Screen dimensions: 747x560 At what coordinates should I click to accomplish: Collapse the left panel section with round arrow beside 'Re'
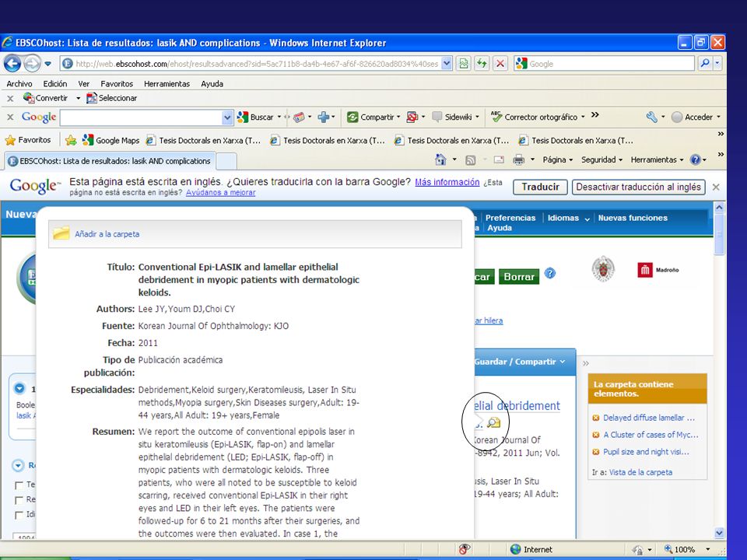(18, 465)
